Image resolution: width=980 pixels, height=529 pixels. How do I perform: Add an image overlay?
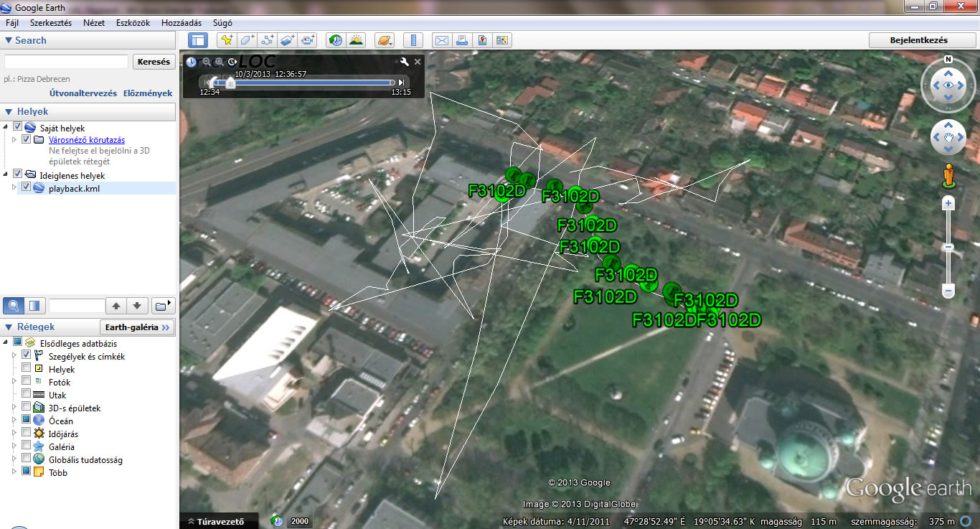[x=288, y=40]
